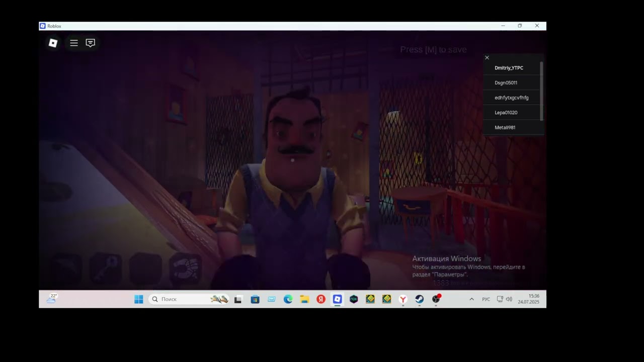The height and width of the screenshot is (362, 644).
Task: Minimize the Roblox window
Action: tap(503, 26)
